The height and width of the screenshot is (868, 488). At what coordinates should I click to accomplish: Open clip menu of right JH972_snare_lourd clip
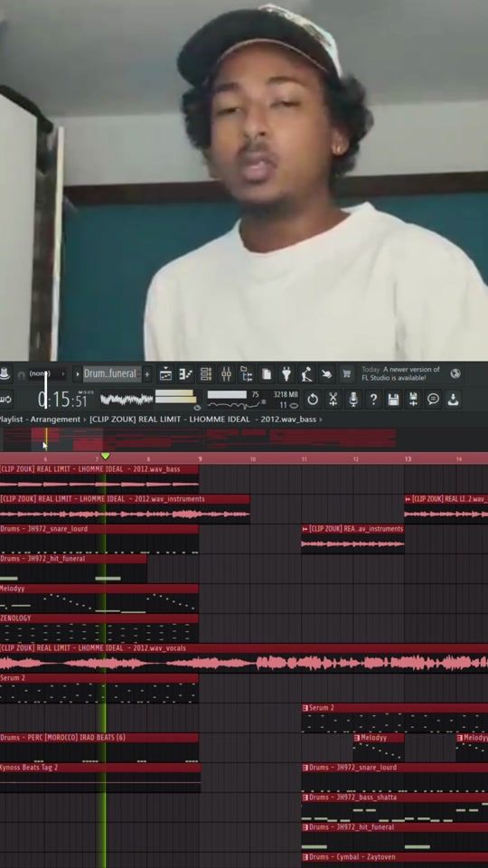305,768
